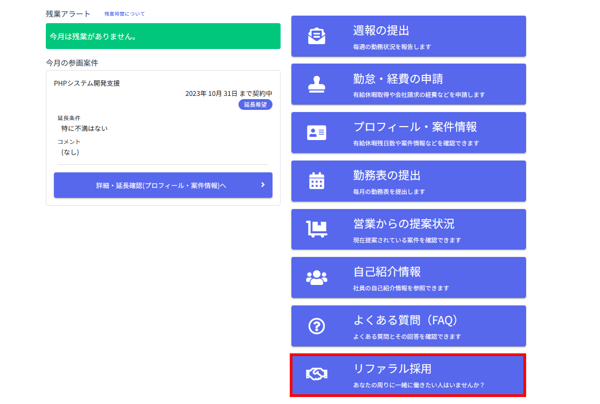Screen dimensions: 600x404
Task: Open the 残業時間について link
Action: tap(124, 14)
